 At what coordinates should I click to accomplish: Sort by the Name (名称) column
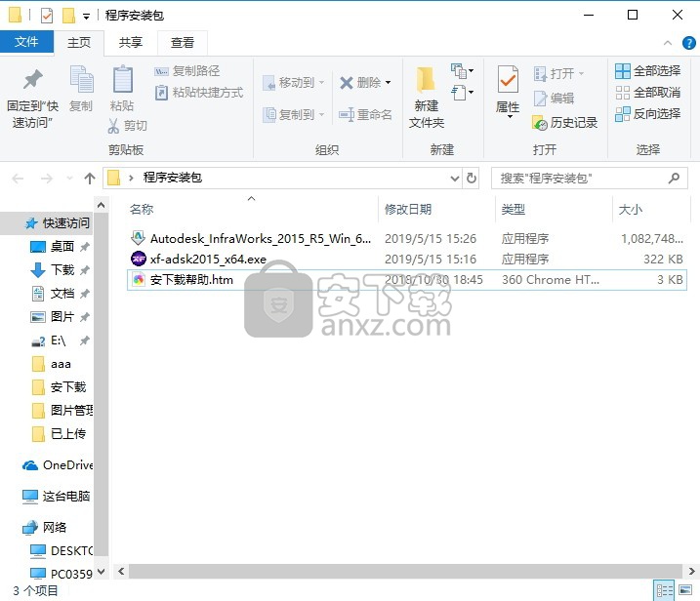click(x=142, y=209)
